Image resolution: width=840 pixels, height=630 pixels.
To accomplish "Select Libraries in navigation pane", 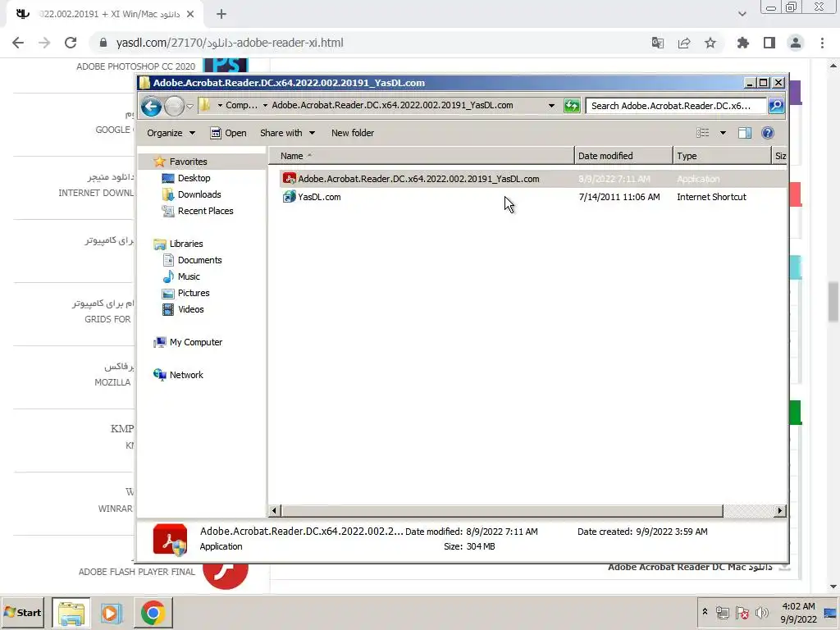I will (186, 244).
